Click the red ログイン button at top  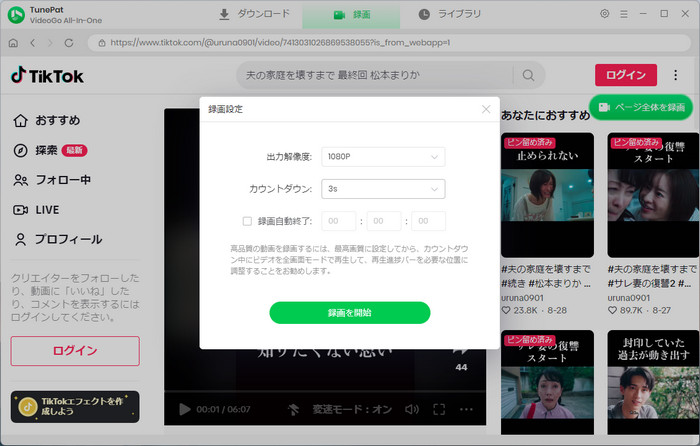625,75
